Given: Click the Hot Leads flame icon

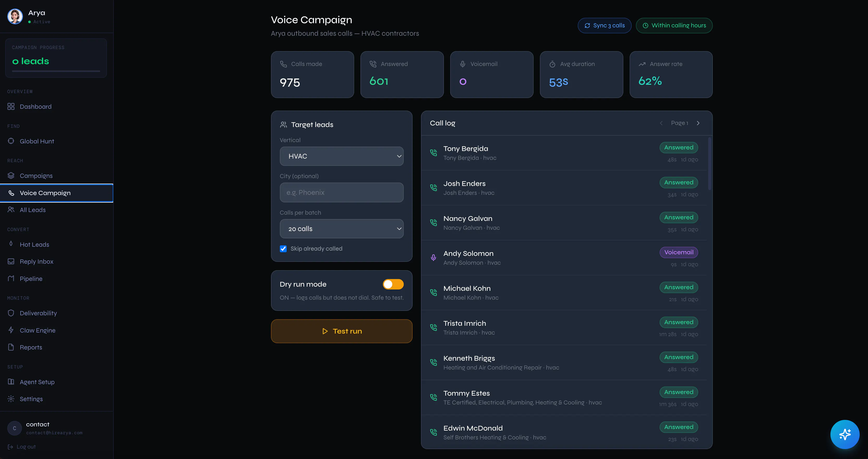Looking at the screenshot, I should pyautogui.click(x=11, y=244).
